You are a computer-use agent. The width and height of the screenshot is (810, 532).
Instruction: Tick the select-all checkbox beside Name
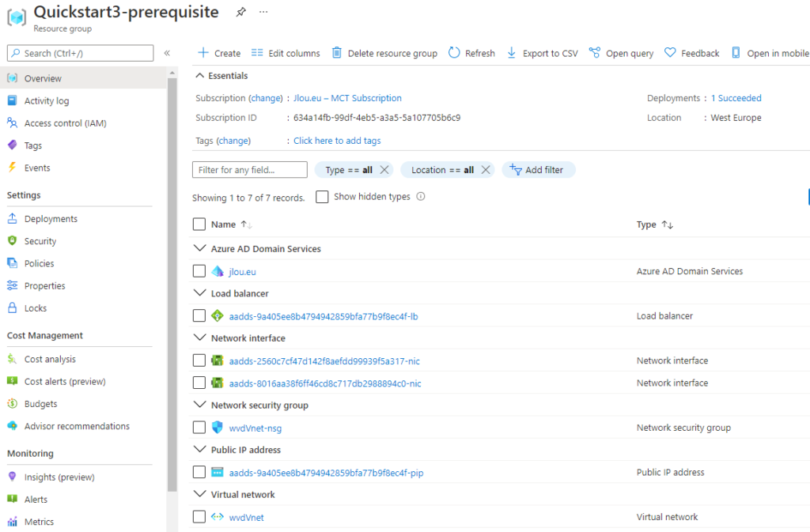tap(199, 224)
